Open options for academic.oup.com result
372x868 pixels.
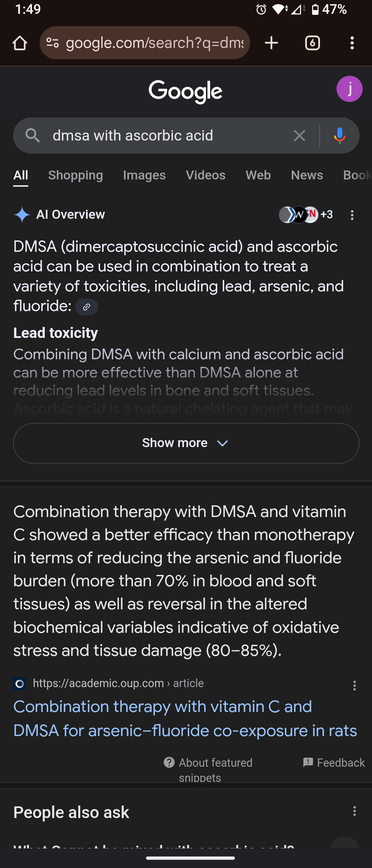coord(354,685)
